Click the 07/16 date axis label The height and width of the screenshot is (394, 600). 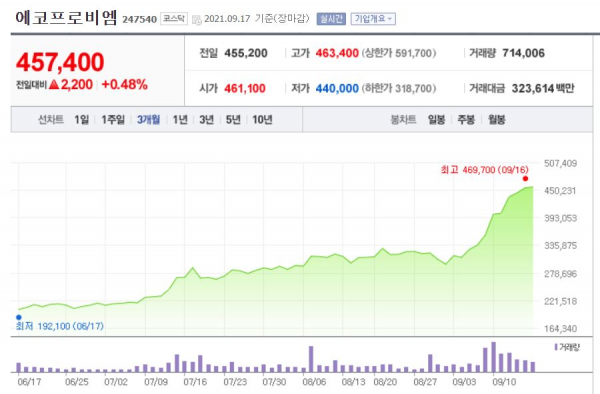(195, 382)
